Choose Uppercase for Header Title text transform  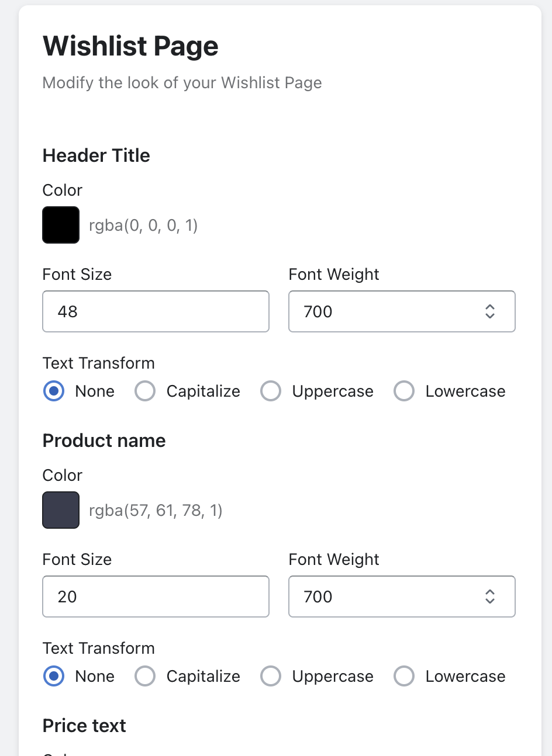click(271, 391)
